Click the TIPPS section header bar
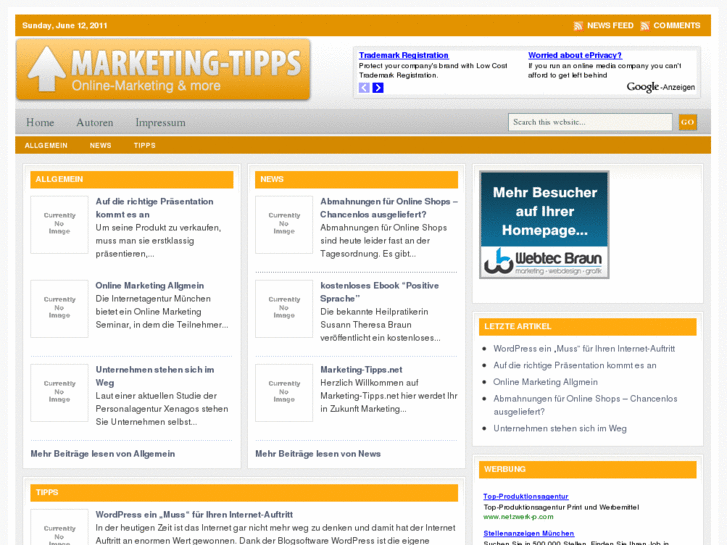Viewport: 727px width, 545px height. [x=244, y=493]
